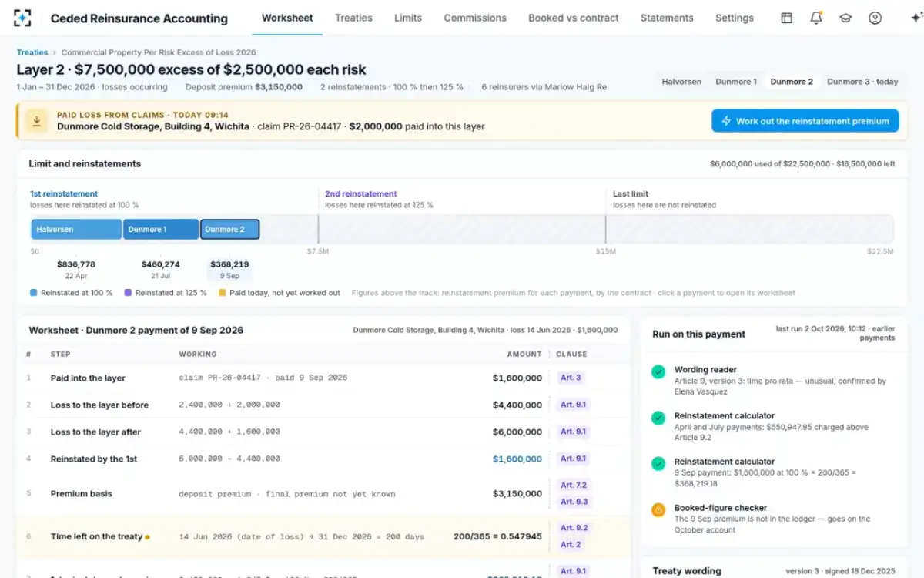Open the Art. 9.2 clause tag

[x=574, y=528]
